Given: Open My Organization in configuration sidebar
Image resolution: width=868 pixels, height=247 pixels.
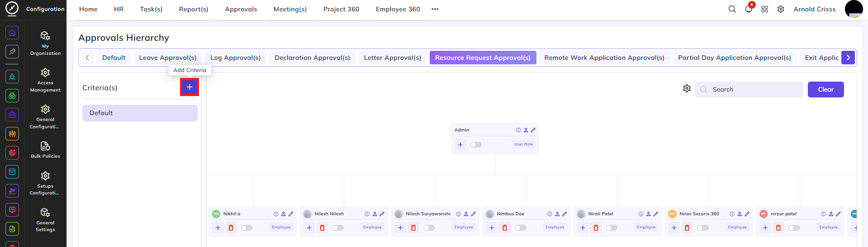Looking at the screenshot, I should (x=45, y=44).
